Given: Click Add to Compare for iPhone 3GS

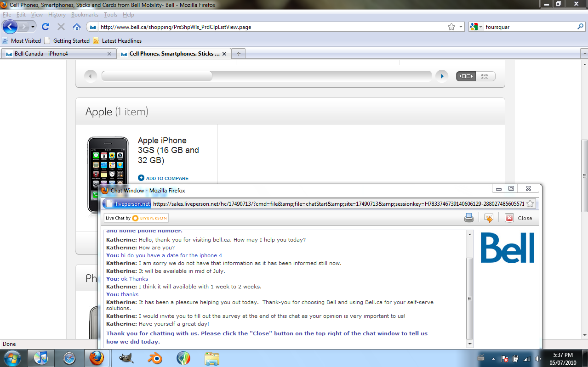Looking at the screenshot, I should pyautogui.click(x=163, y=178).
